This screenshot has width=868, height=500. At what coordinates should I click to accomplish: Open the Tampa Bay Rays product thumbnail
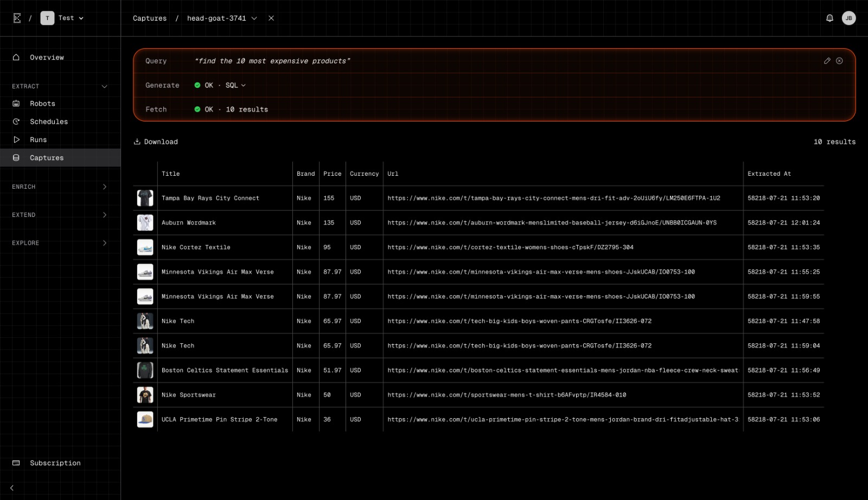point(145,198)
